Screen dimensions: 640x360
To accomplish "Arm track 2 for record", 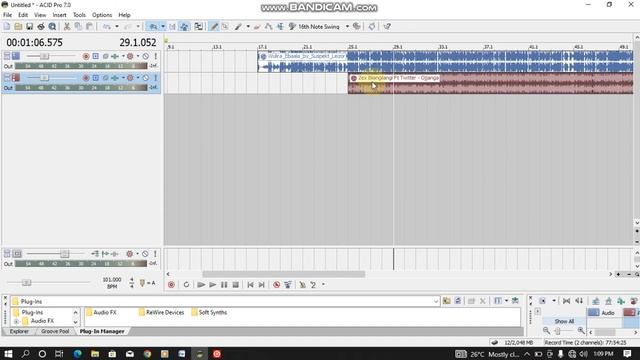I will 86,78.
